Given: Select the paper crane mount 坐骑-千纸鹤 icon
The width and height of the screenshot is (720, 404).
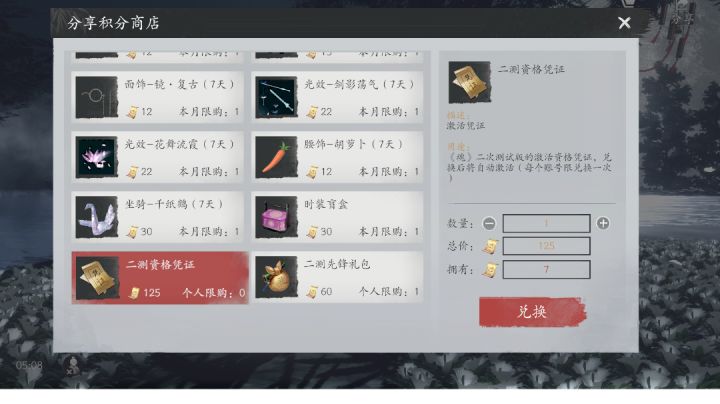Looking at the screenshot, I should tap(96, 217).
